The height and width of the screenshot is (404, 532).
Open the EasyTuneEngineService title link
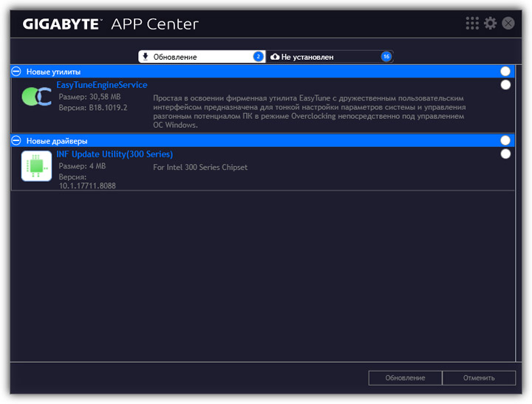[102, 85]
